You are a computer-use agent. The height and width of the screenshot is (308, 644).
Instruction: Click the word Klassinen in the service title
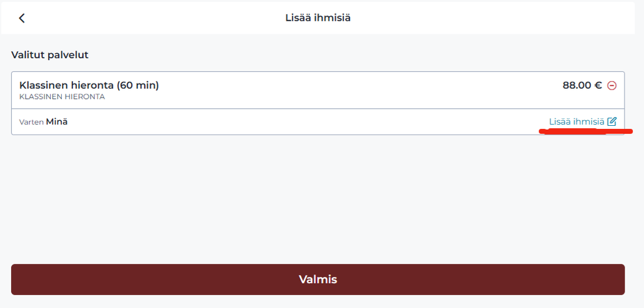(x=44, y=86)
